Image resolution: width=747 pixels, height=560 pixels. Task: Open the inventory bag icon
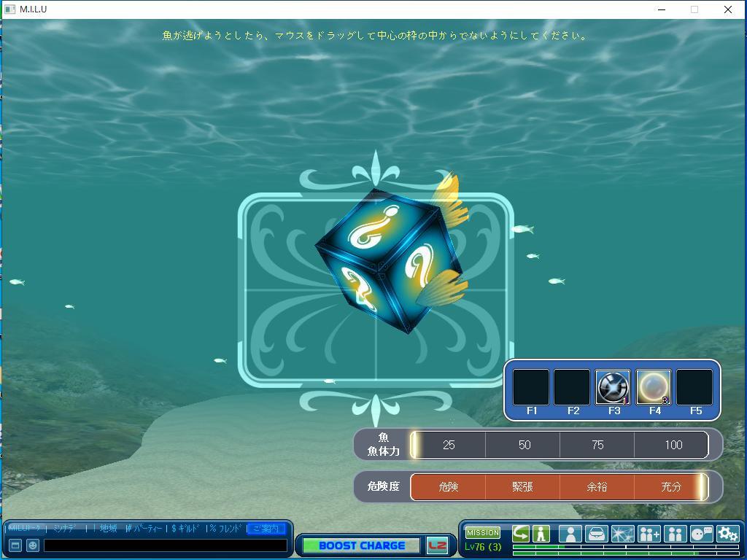[x=596, y=534]
